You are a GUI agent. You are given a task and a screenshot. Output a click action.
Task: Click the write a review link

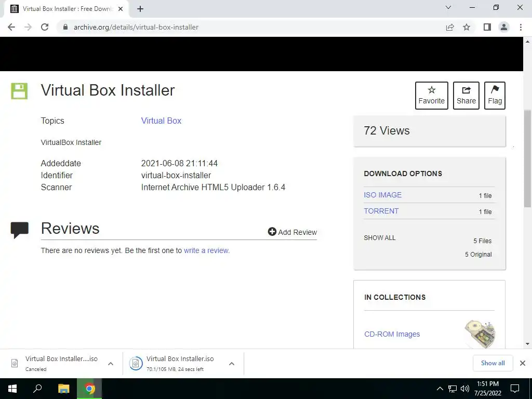[207, 250]
